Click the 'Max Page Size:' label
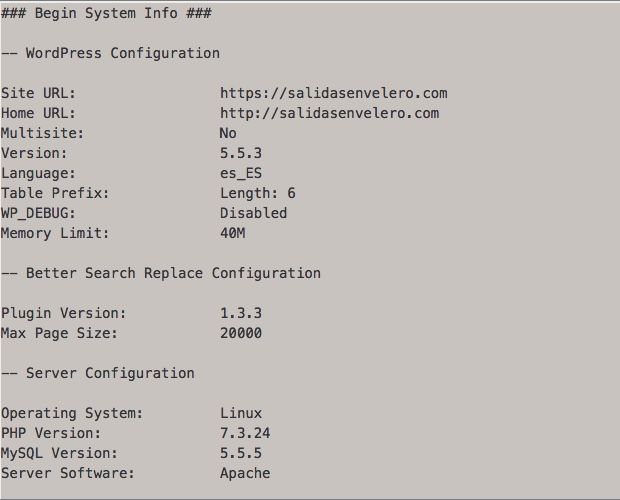Viewport: 620px width, 500px height. click(x=59, y=333)
